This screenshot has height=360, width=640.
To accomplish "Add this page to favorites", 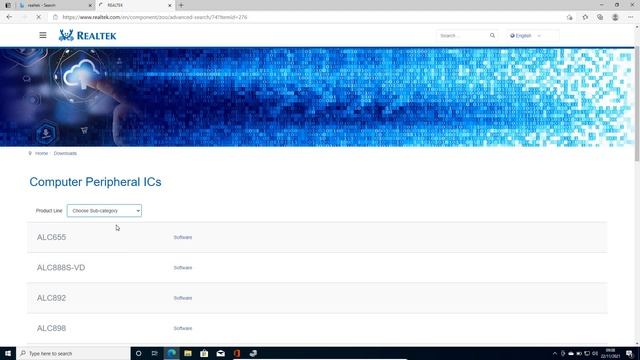I will tap(569, 17).
